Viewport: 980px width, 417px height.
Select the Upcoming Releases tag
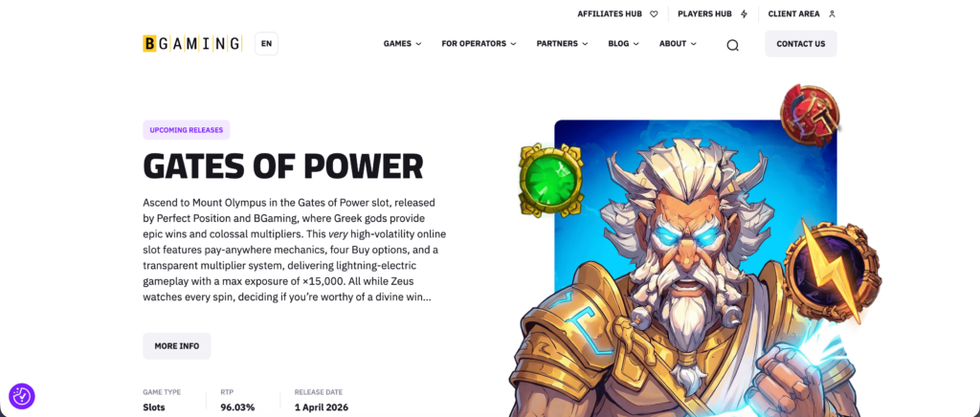(x=187, y=130)
